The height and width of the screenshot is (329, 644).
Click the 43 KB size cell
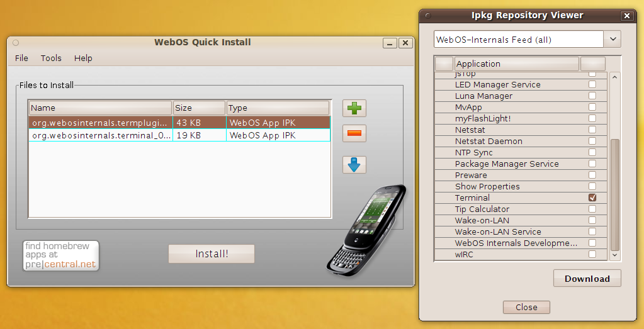[199, 123]
